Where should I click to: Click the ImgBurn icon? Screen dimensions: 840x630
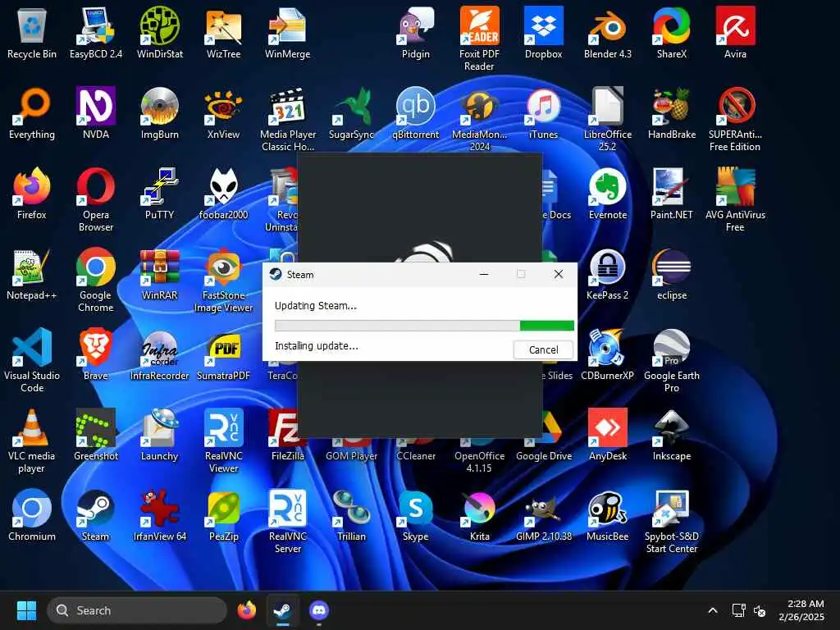160,112
